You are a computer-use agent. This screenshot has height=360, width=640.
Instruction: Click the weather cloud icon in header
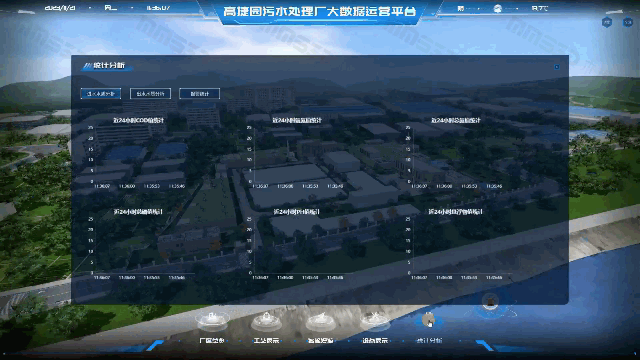tap(497, 9)
